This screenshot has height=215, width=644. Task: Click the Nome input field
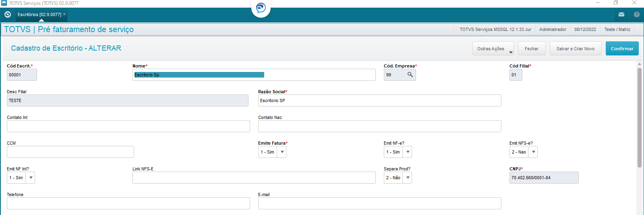point(254,75)
